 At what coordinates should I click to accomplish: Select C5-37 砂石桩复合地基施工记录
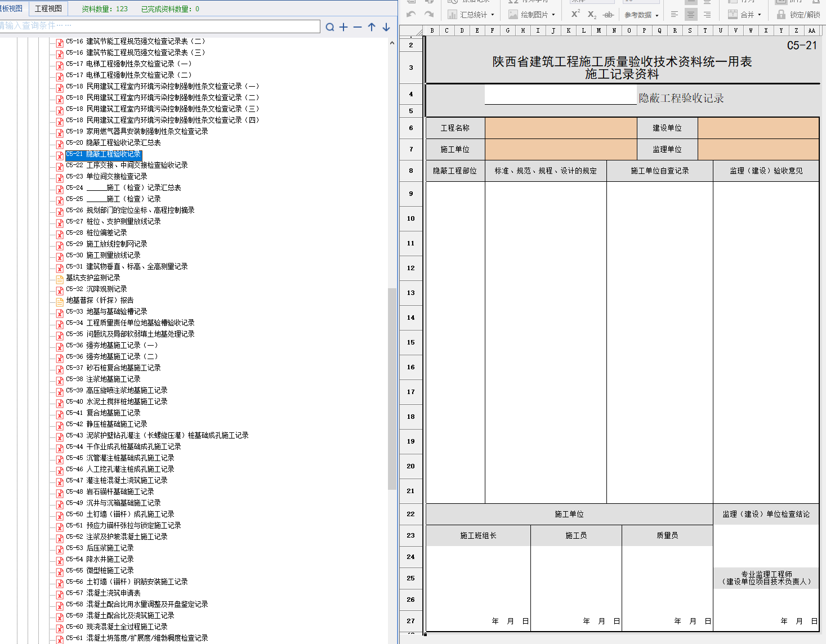tap(113, 368)
